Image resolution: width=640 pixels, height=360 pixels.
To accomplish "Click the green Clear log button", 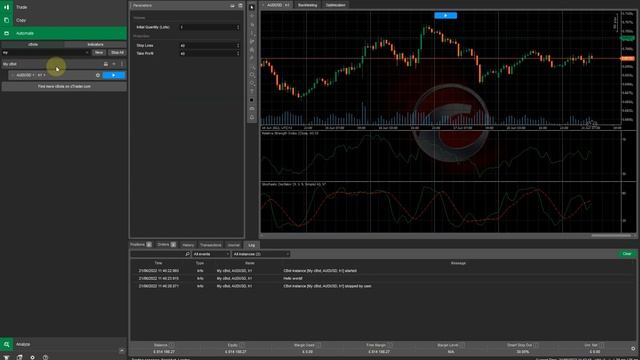I will (627, 254).
